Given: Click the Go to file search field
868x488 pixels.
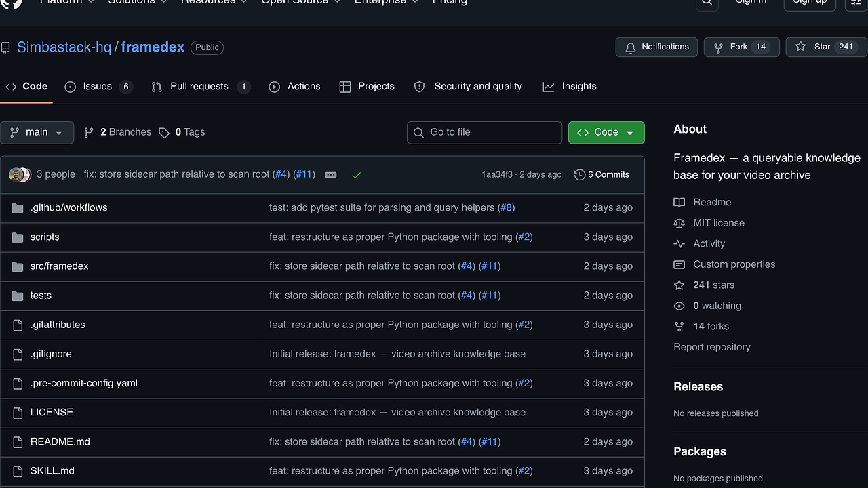Looking at the screenshot, I should click(484, 133).
